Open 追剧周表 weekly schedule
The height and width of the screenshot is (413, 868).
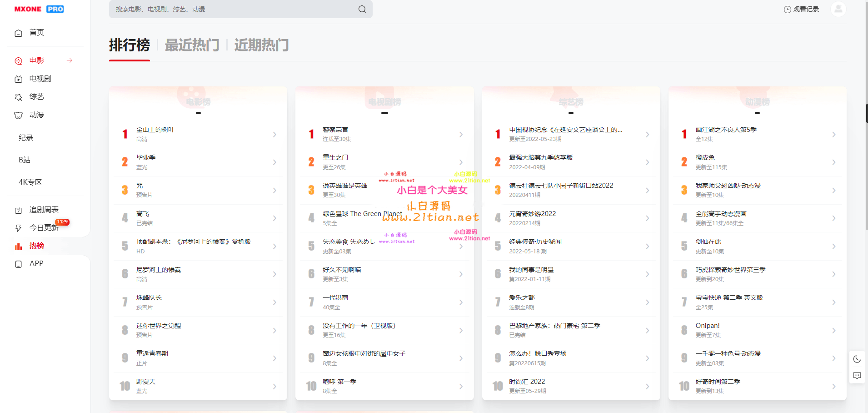click(44, 210)
